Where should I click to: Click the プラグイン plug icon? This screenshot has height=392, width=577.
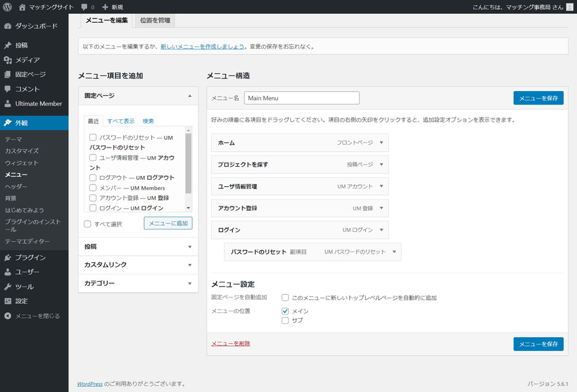pos(8,258)
